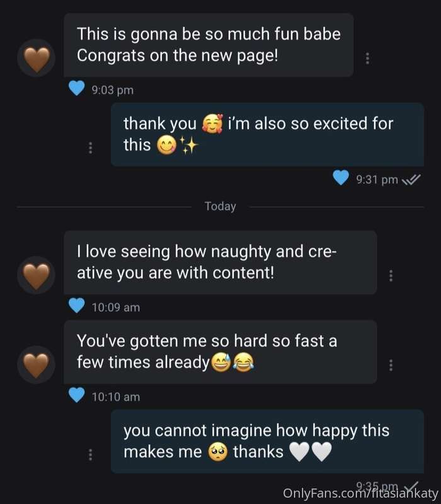This screenshot has width=441, height=504.
Task: Click the pleading face emoji in last reply
Action: coord(218,452)
